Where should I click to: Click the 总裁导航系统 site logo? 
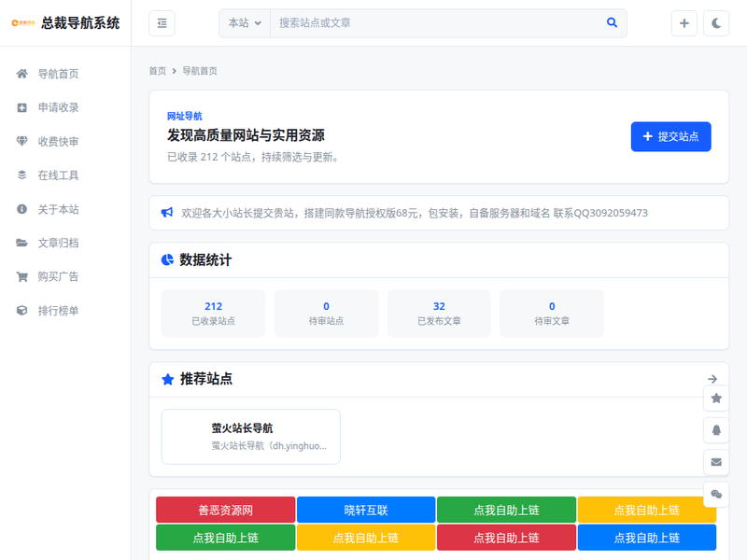click(x=65, y=22)
